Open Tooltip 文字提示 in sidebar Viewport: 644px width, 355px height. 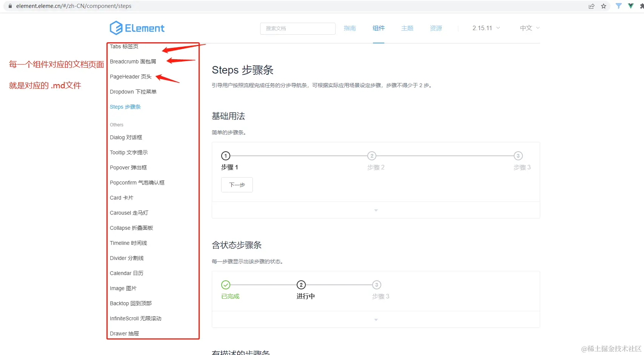pyautogui.click(x=129, y=152)
